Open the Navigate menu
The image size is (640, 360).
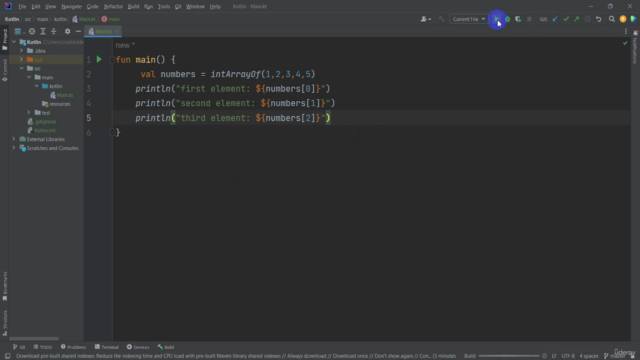tap(71, 7)
